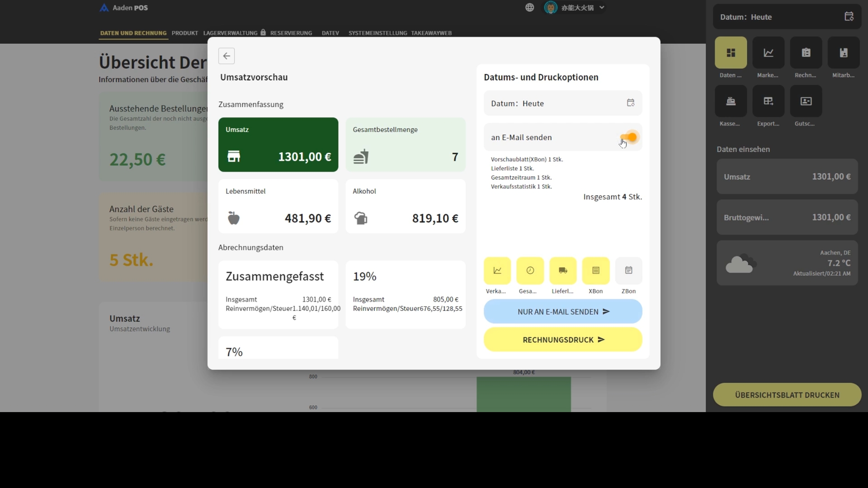Open sidebar Datum Heute calendar selector
Image resolution: width=868 pixels, height=488 pixels.
849,17
